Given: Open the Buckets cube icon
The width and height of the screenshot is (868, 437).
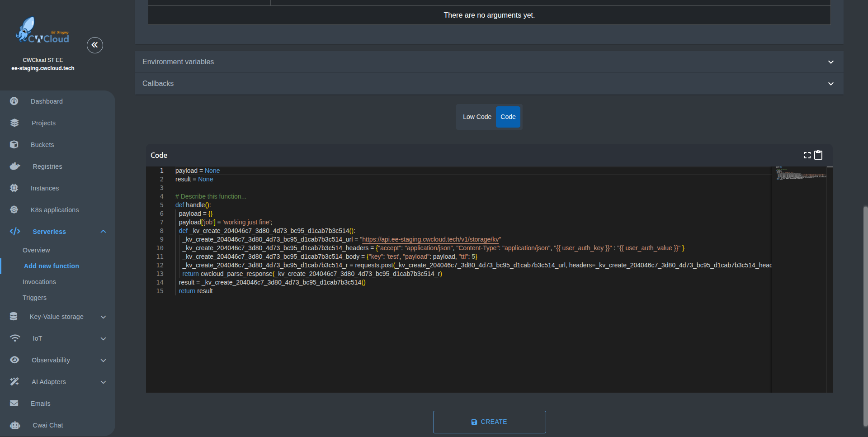Looking at the screenshot, I should 14,145.
